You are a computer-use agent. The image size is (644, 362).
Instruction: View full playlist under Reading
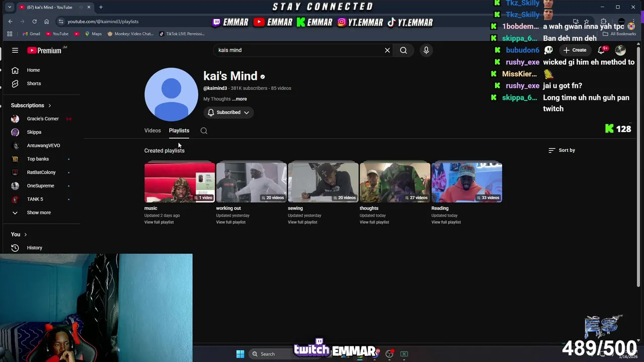pos(446,222)
